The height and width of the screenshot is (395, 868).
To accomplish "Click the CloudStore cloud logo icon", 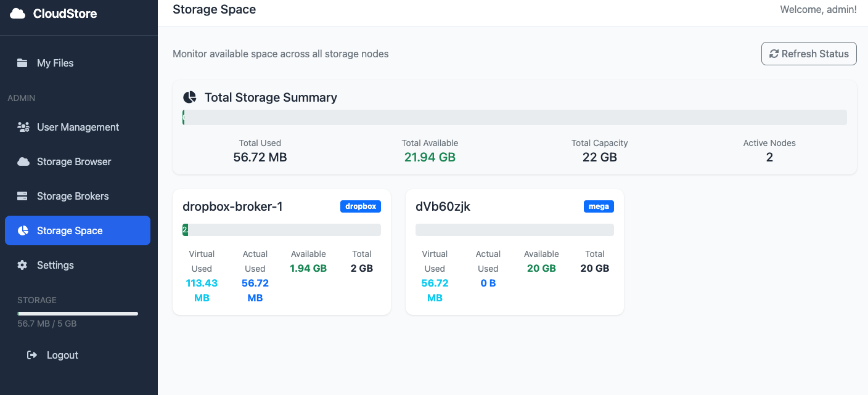I will point(18,14).
